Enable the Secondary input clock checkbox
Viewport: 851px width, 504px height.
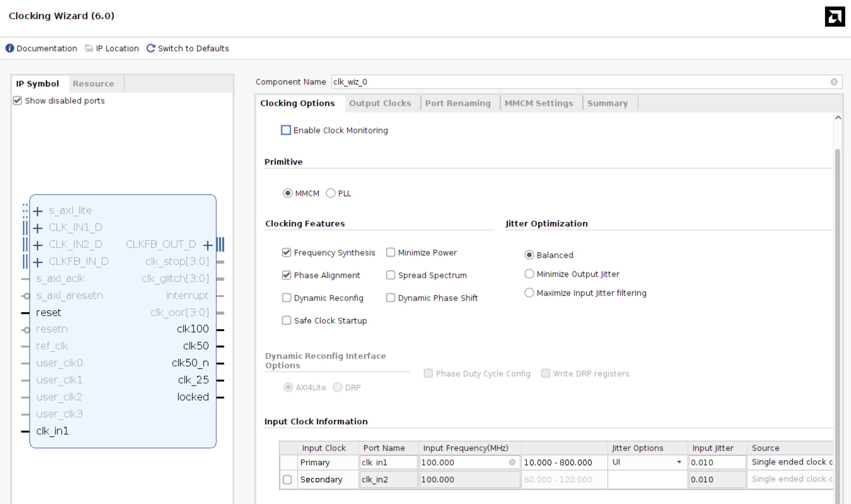coord(287,480)
